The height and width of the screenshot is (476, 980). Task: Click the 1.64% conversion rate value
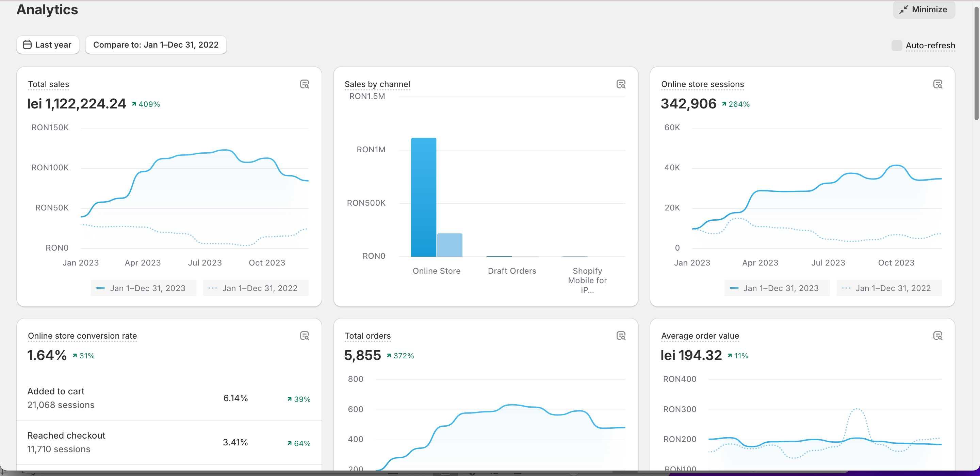(47, 355)
